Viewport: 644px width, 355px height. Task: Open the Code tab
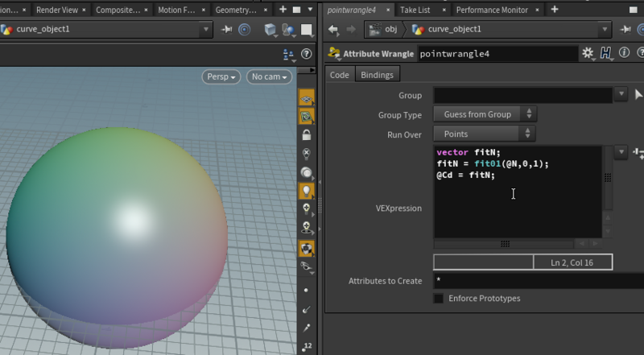[339, 75]
